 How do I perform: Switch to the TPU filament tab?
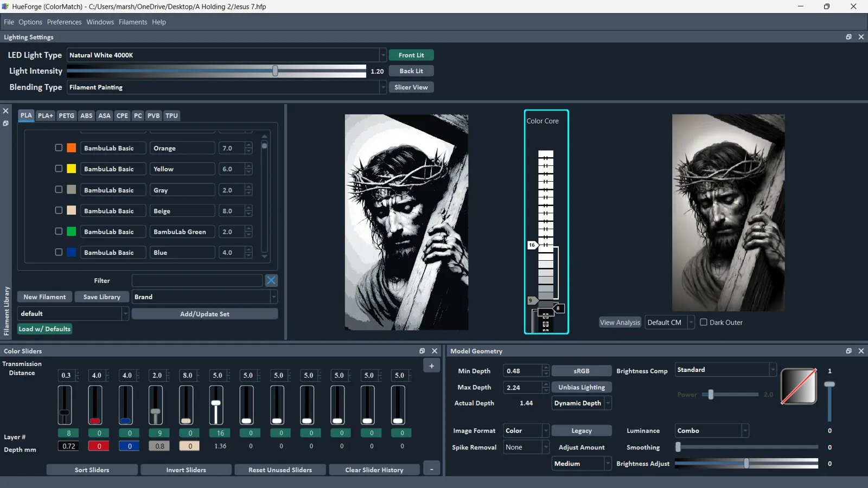[171, 115]
